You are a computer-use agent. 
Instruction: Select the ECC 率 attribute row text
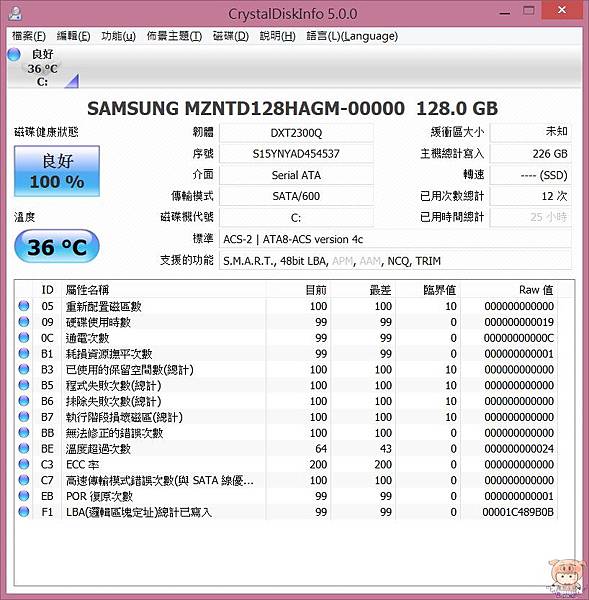pyautogui.click(x=82, y=465)
